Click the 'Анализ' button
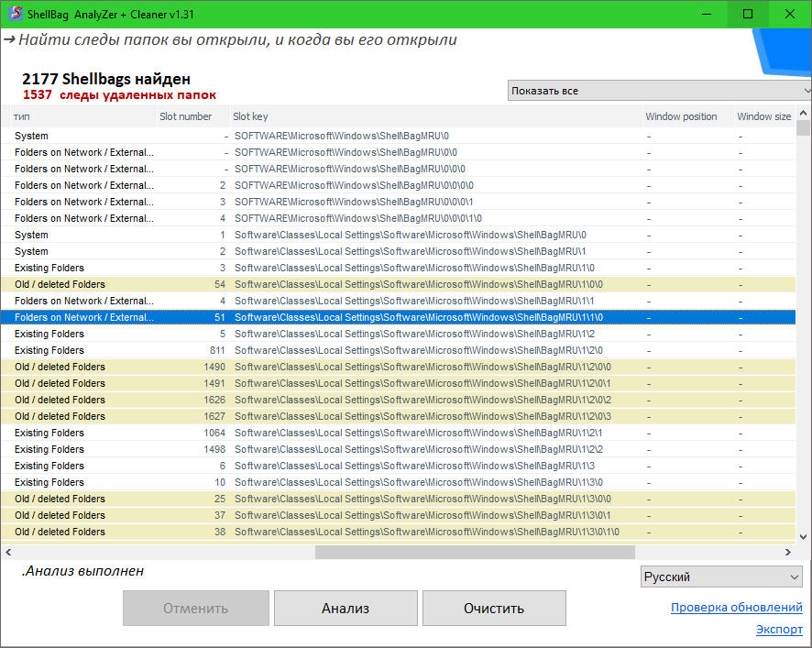This screenshot has width=812, height=648. tap(346, 609)
